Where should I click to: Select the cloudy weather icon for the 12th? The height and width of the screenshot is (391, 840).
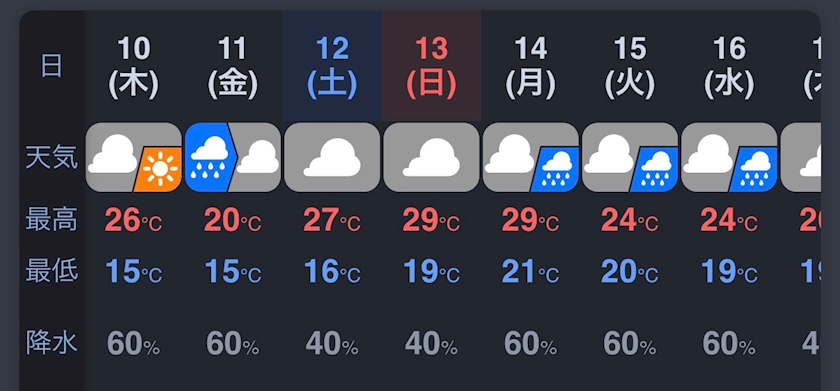332,157
